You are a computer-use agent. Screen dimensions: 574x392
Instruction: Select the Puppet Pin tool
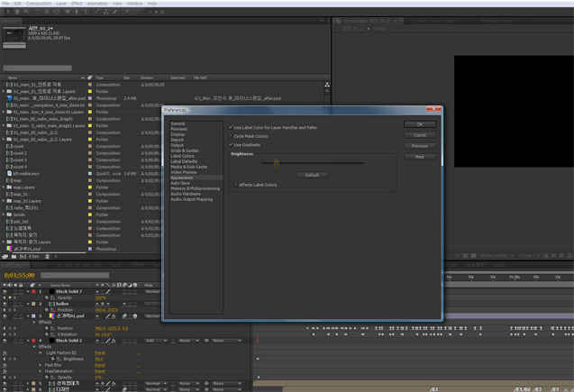coord(127,12)
